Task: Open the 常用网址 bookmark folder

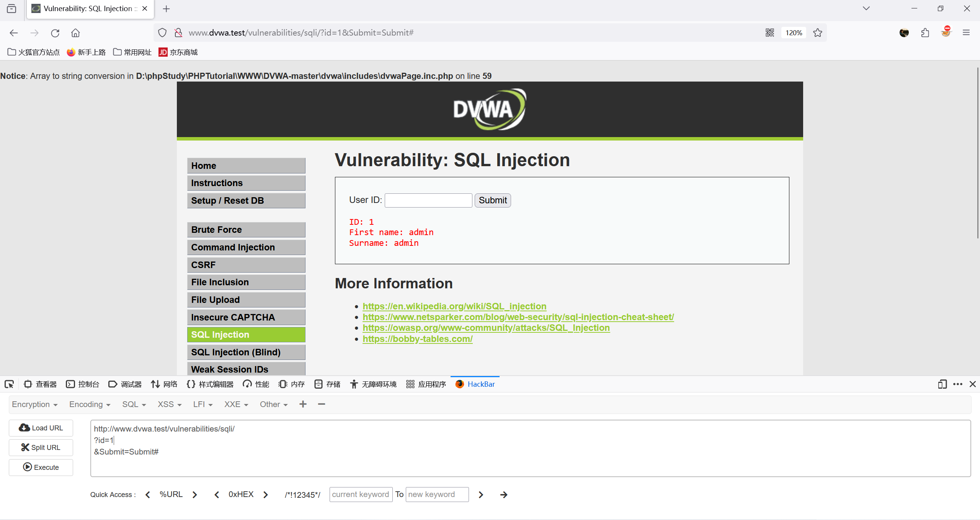Action: (x=132, y=52)
